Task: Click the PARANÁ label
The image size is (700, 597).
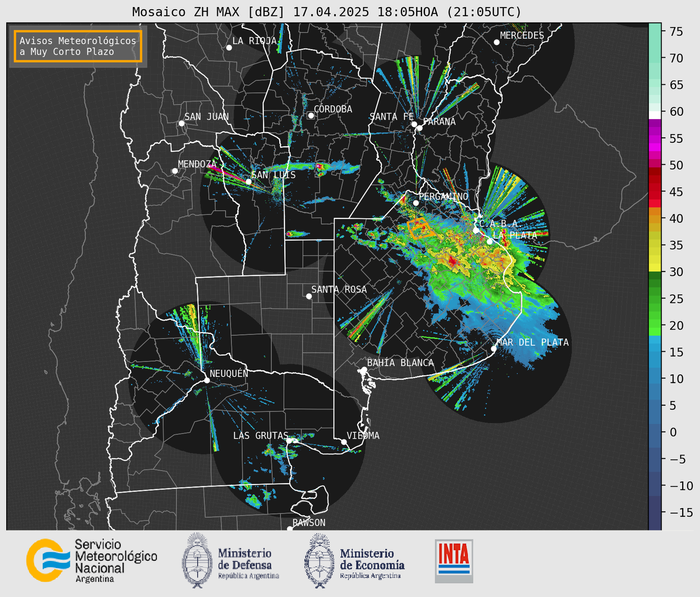Action: coord(439,122)
